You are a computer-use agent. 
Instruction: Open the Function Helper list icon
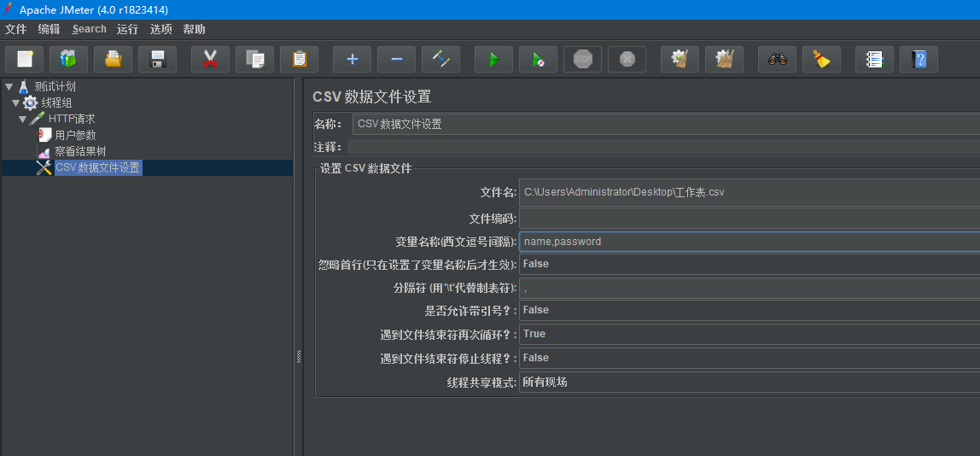(874, 60)
